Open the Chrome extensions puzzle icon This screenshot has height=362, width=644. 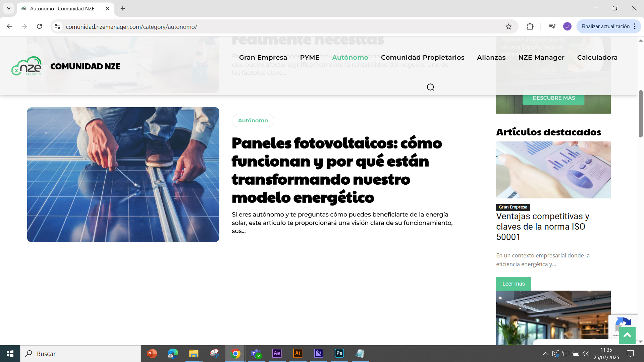click(530, 26)
